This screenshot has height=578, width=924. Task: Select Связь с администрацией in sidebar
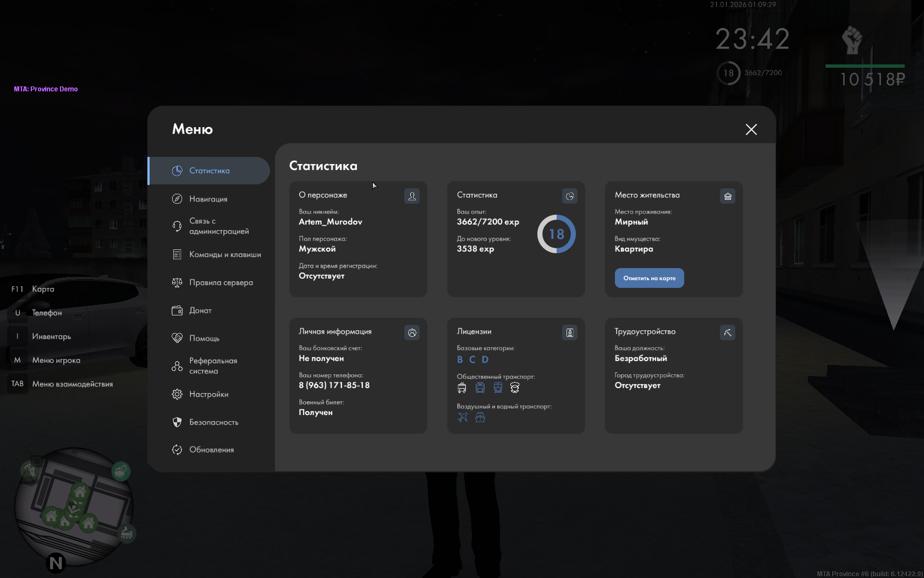click(218, 226)
